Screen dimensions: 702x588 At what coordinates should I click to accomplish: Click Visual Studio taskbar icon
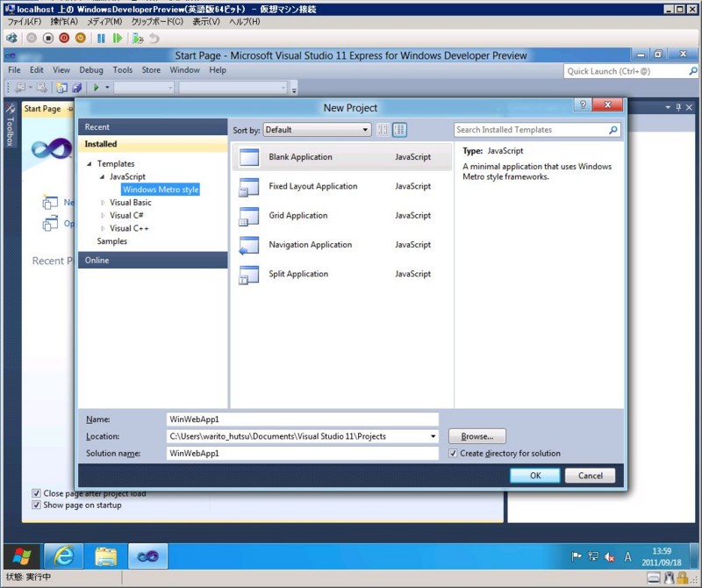(x=147, y=556)
